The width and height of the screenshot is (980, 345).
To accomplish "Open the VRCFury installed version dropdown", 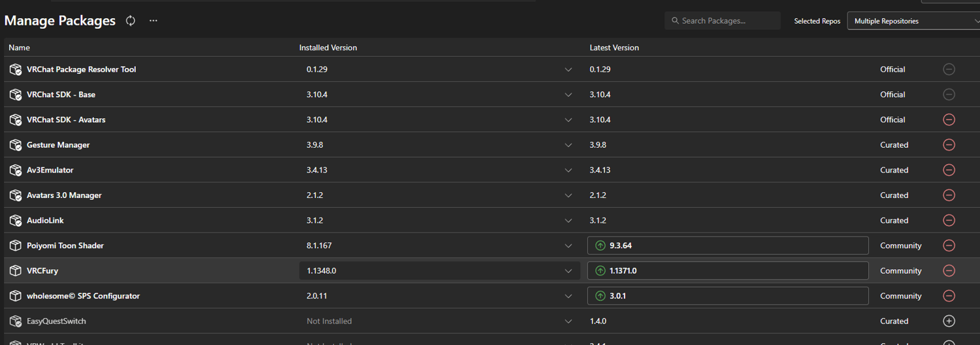I will (440, 271).
